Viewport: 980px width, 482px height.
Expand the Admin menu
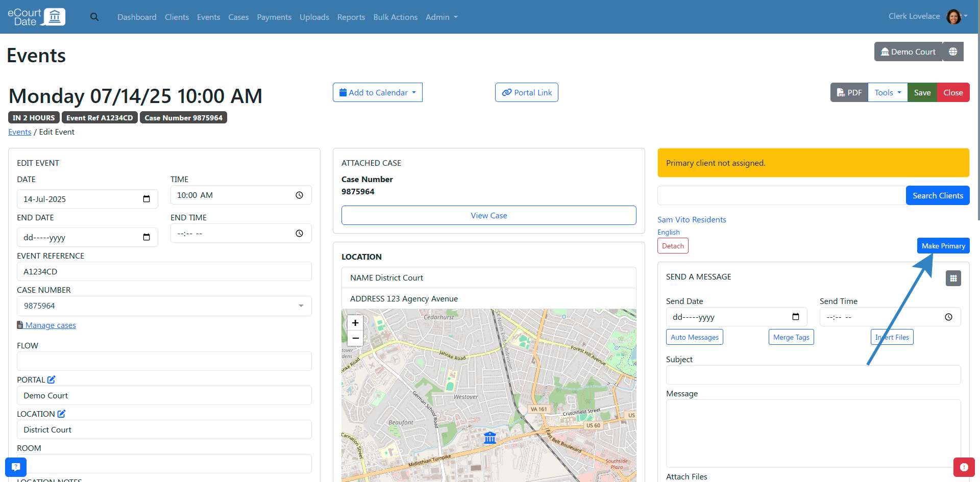[442, 17]
